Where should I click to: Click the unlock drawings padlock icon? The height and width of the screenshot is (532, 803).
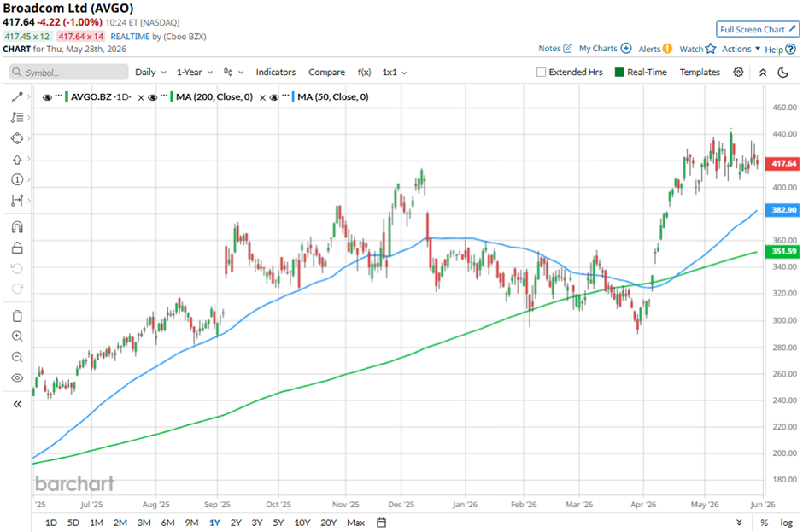17,248
